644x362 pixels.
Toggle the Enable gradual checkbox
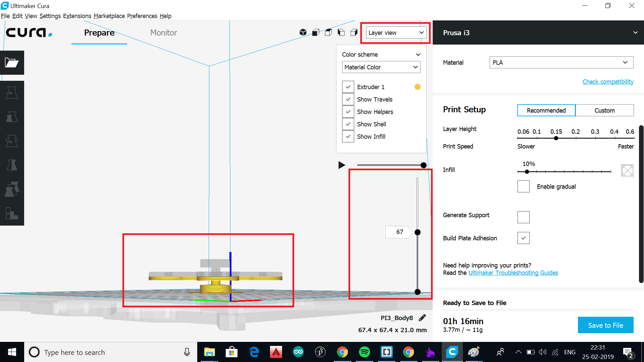click(523, 186)
